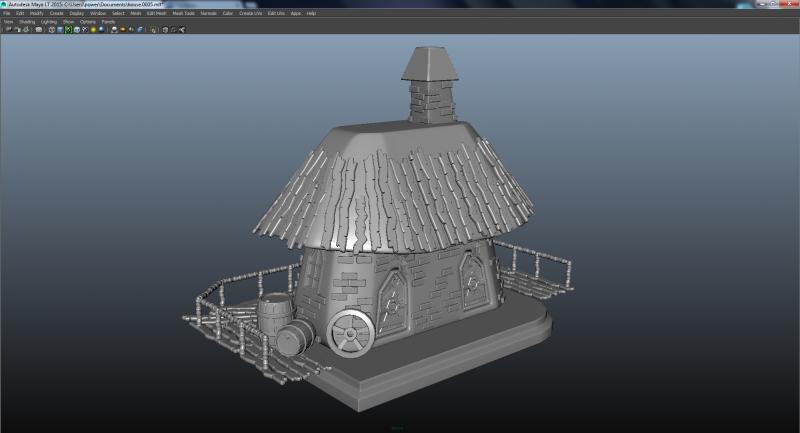Select the chimney on the house model
The width and height of the screenshot is (800, 433).
(x=430, y=85)
